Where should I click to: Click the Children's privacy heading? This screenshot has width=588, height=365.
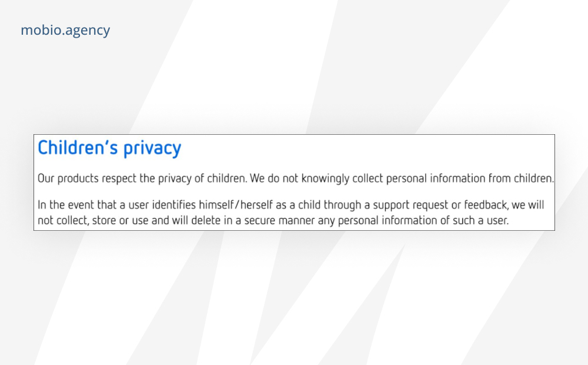click(x=109, y=148)
